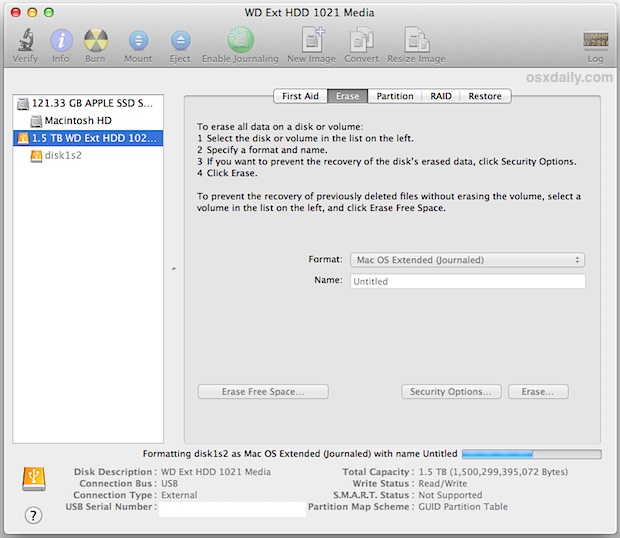Switch to the Partition tab

pyautogui.click(x=395, y=96)
